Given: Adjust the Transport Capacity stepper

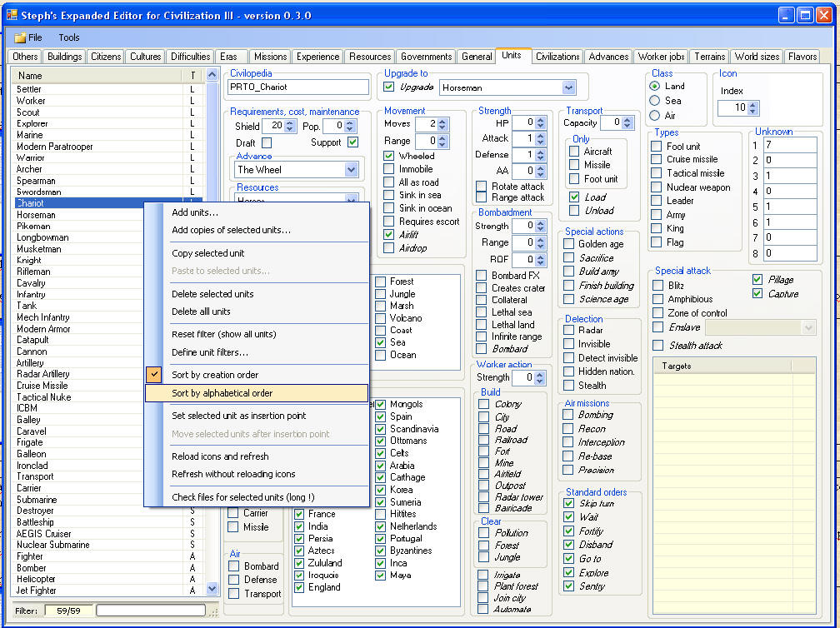Looking at the screenshot, I should 627,122.
